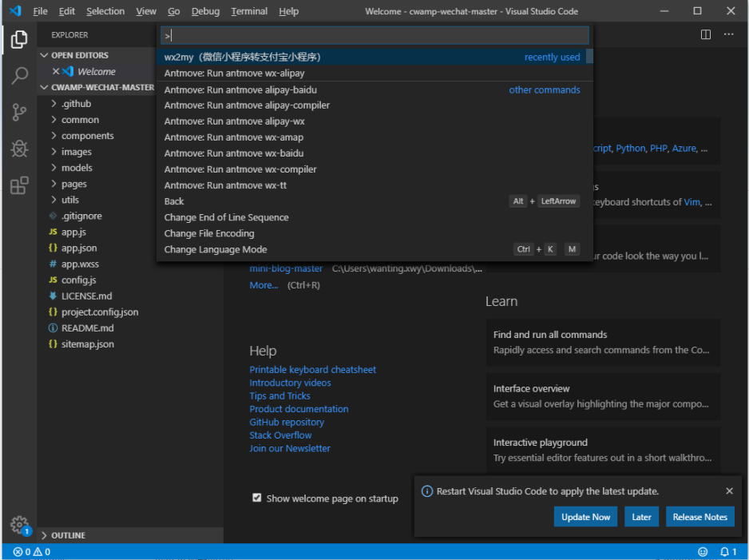Open Introductory videos link

[290, 383]
